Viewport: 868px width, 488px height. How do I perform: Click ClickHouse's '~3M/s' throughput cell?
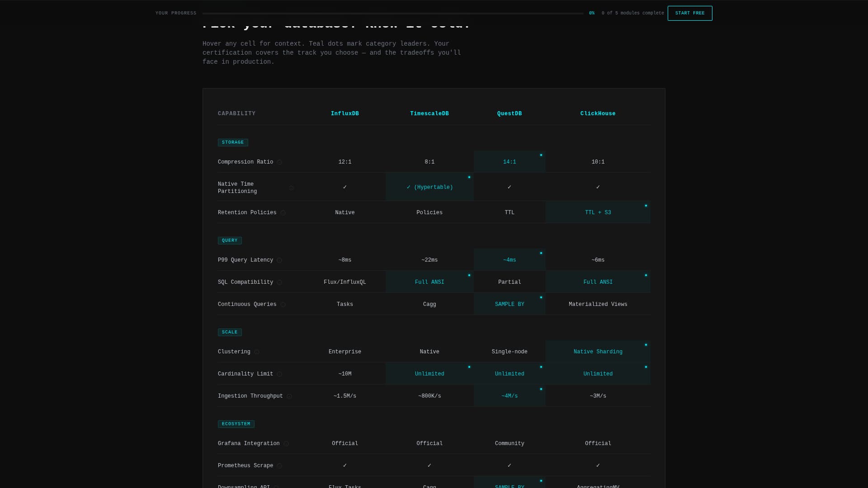click(598, 396)
